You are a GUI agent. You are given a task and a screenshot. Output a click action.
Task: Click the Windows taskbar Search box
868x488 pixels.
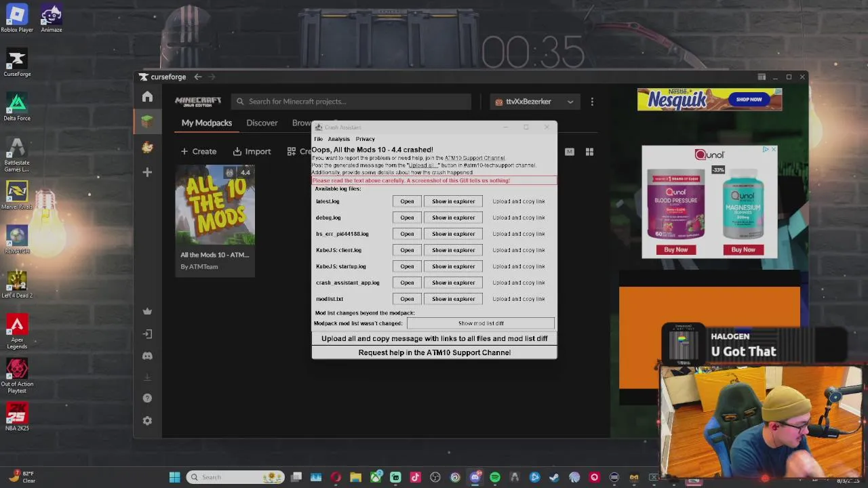tap(235, 477)
